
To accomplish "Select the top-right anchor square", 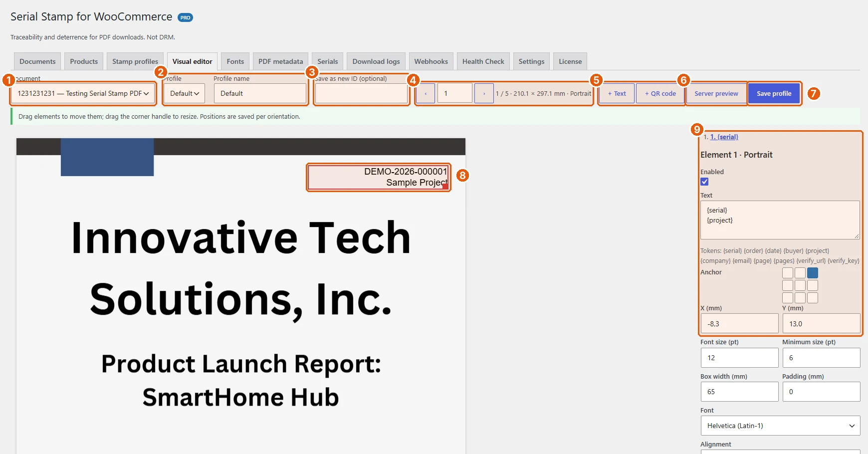I will click(x=813, y=273).
